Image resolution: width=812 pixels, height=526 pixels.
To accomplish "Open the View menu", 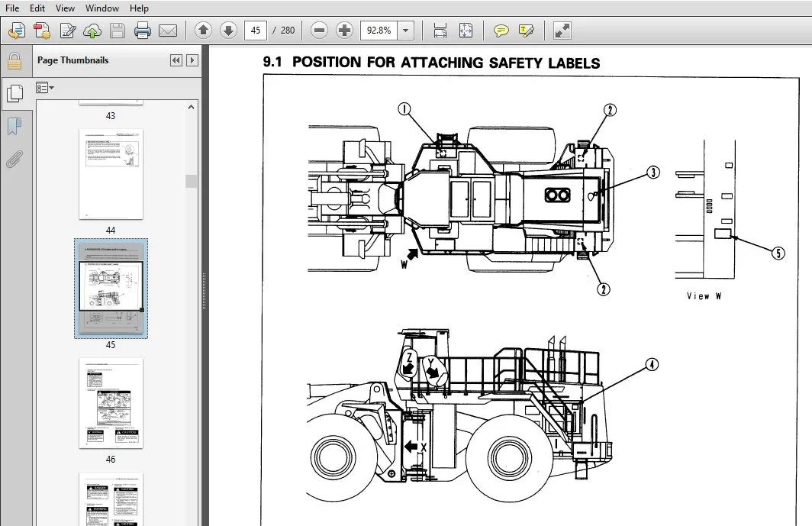I will (x=65, y=8).
